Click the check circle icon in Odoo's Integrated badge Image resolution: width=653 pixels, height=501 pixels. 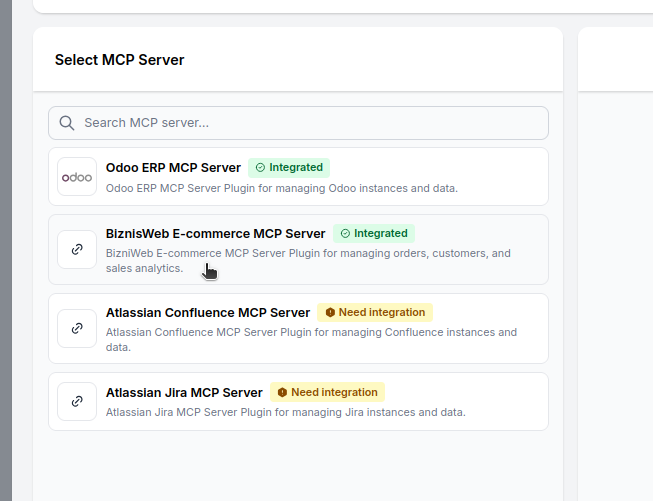pyautogui.click(x=260, y=168)
